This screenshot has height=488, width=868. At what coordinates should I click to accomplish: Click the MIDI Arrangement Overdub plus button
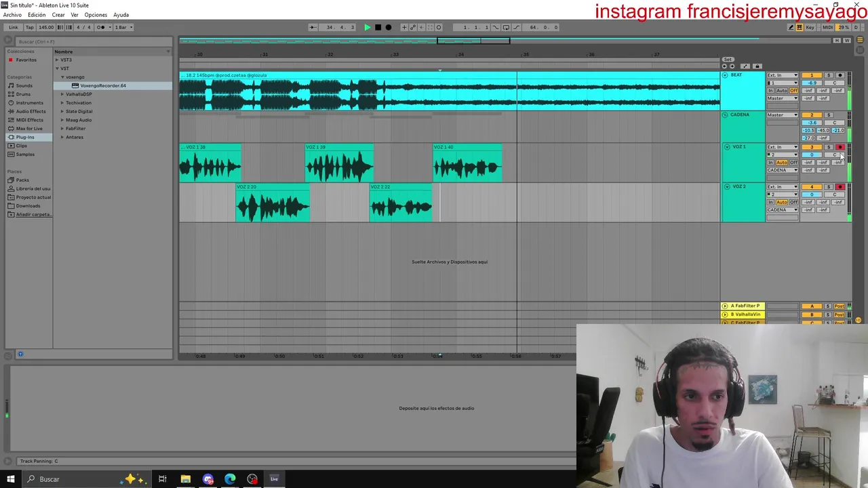[404, 27]
